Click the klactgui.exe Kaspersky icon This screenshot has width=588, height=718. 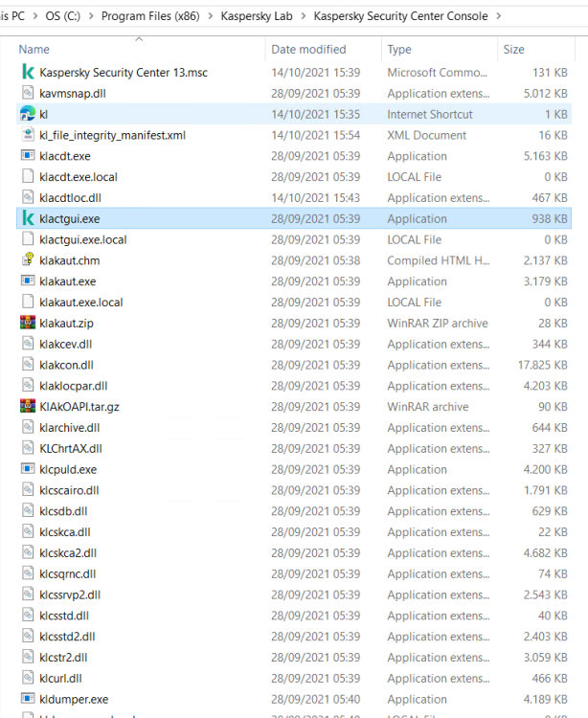28,218
